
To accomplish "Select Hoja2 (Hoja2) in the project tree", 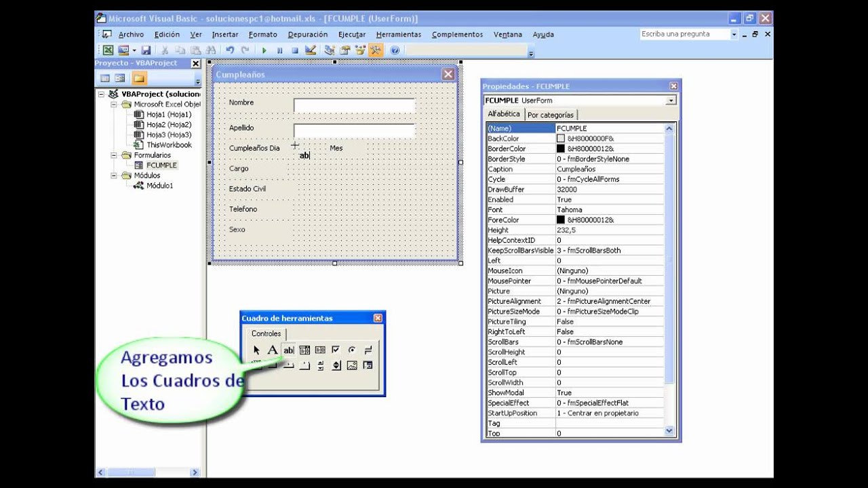I will tap(169, 125).
